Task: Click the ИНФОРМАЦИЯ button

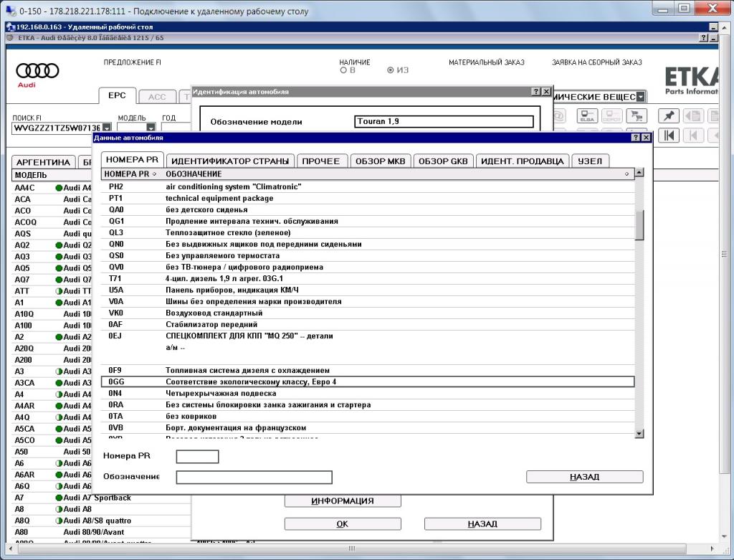Action: (343, 501)
